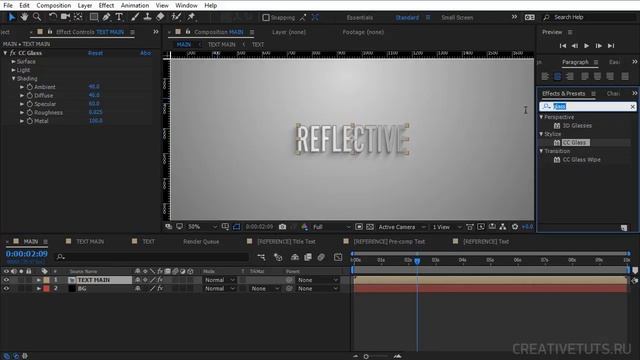Select the Rectangle shape tool
This screenshot has width=640, height=360.
pyautogui.click(x=94, y=17)
